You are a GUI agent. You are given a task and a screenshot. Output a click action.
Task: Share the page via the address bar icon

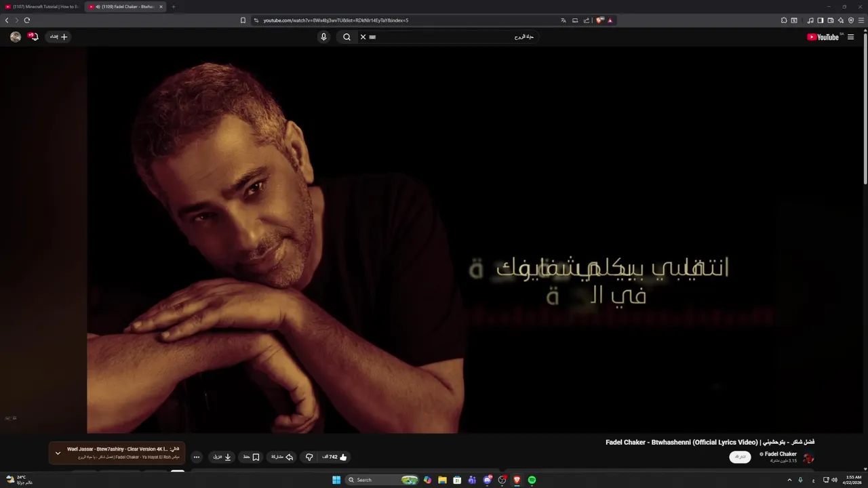(587, 20)
